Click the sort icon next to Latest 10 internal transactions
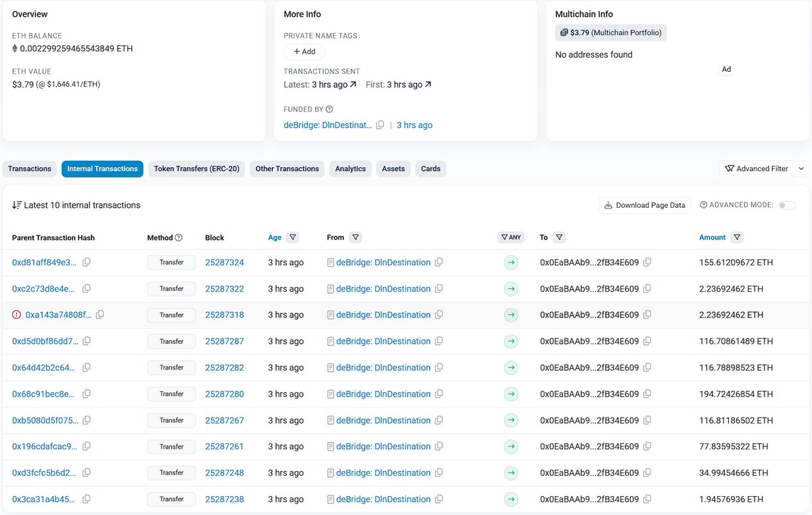 [17, 205]
